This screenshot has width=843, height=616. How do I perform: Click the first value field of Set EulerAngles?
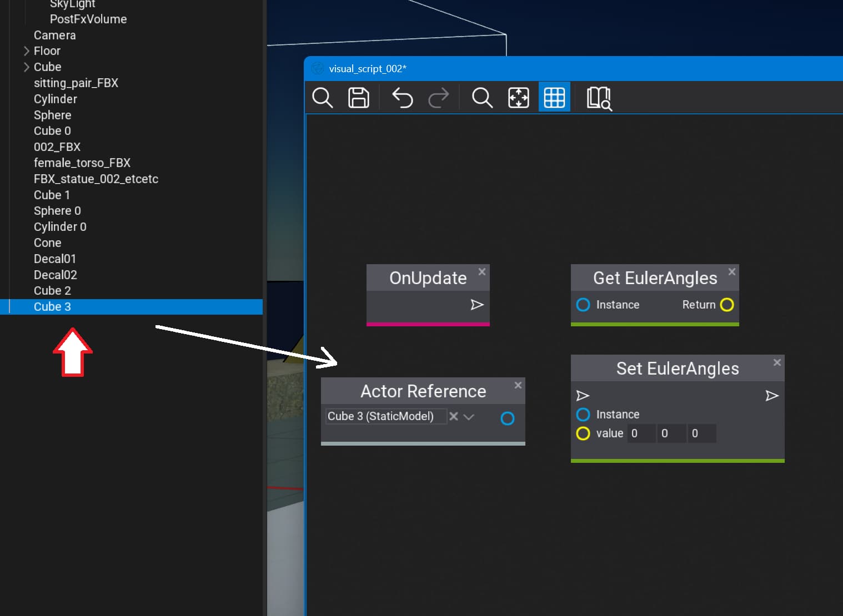(x=640, y=433)
